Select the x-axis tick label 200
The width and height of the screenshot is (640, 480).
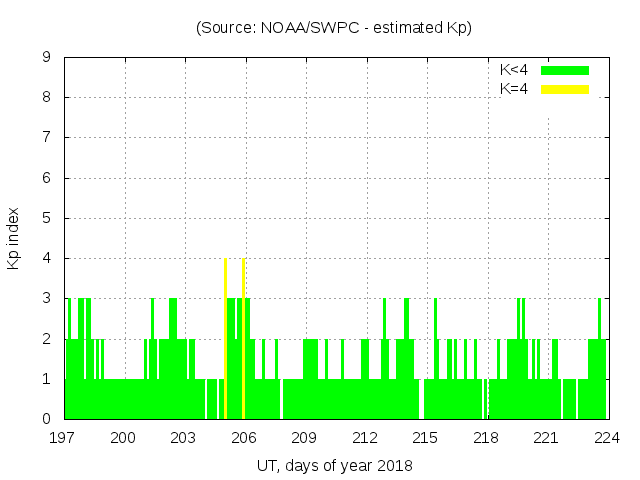tap(124, 437)
